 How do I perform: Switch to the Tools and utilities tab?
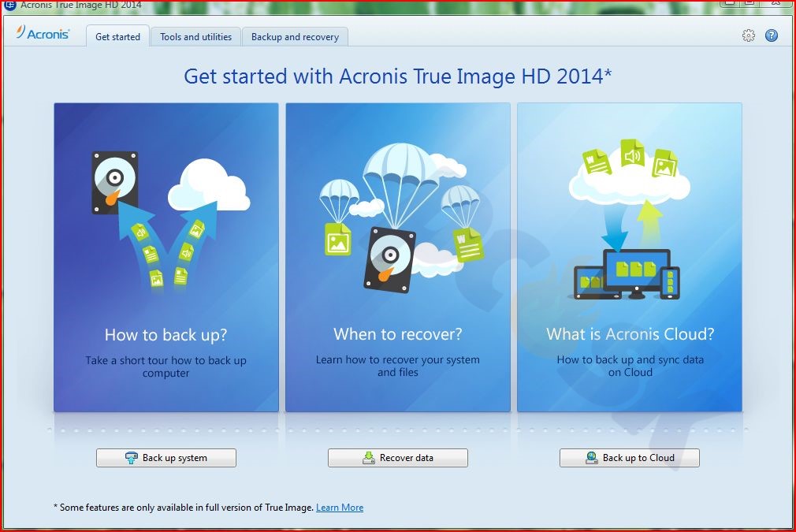pyautogui.click(x=196, y=36)
